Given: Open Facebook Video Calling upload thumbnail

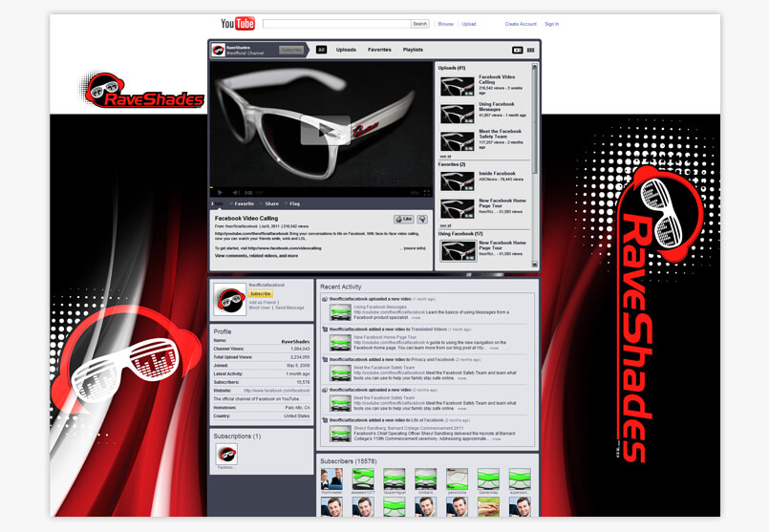Looking at the screenshot, I should tap(457, 86).
